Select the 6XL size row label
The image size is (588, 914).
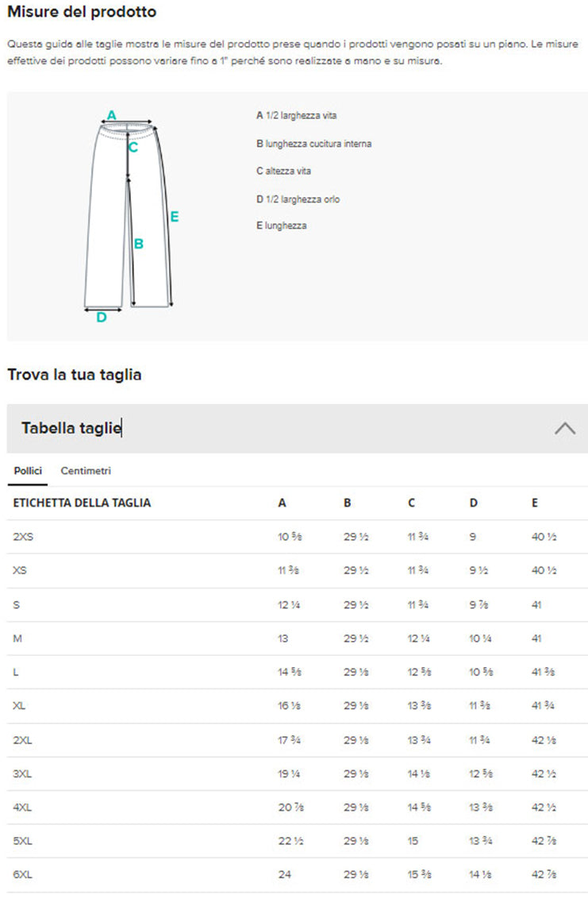(x=24, y=875)
